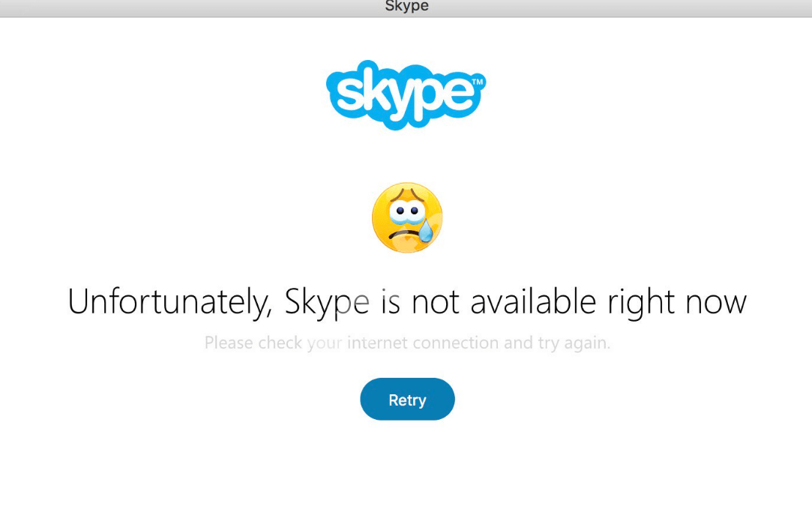Click the emoji's sad eyes
This screenshot has width=812, height=530.
point(406,212)
